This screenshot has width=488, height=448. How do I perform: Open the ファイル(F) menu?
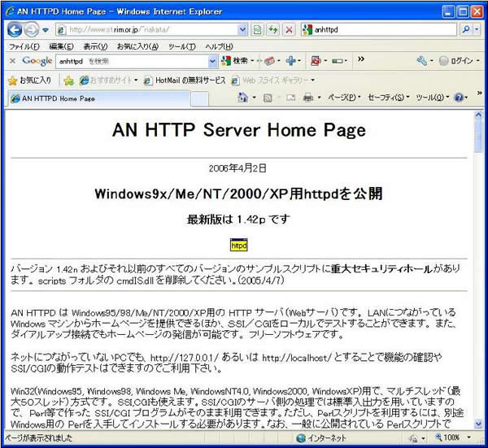click(x=24, y=46)
